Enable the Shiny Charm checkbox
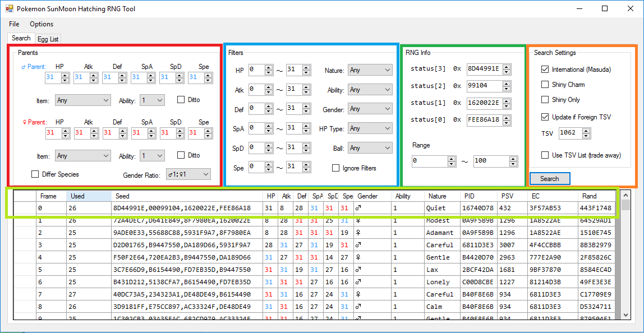The width and height of the screenshot is (644, 333). [545, 85]
